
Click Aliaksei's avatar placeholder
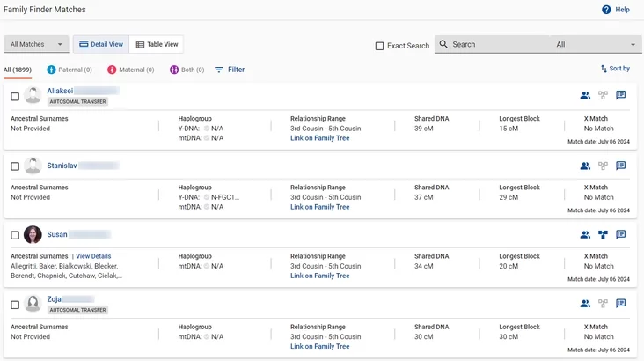[33, 95]
